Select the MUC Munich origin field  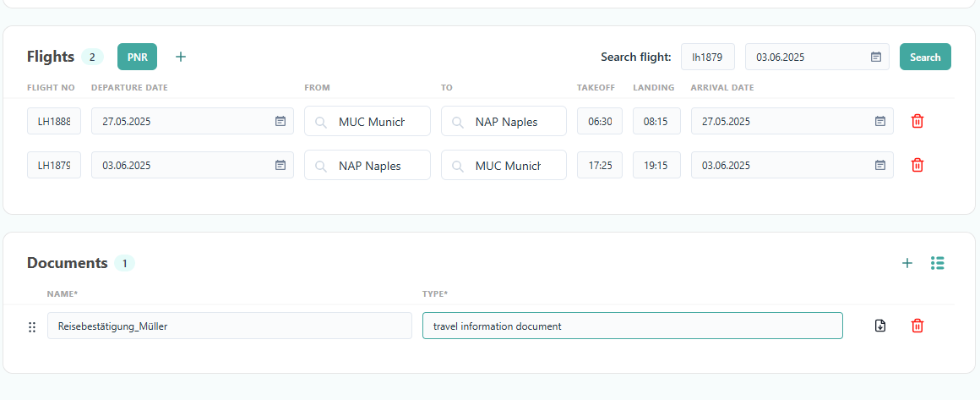[367, 121]
